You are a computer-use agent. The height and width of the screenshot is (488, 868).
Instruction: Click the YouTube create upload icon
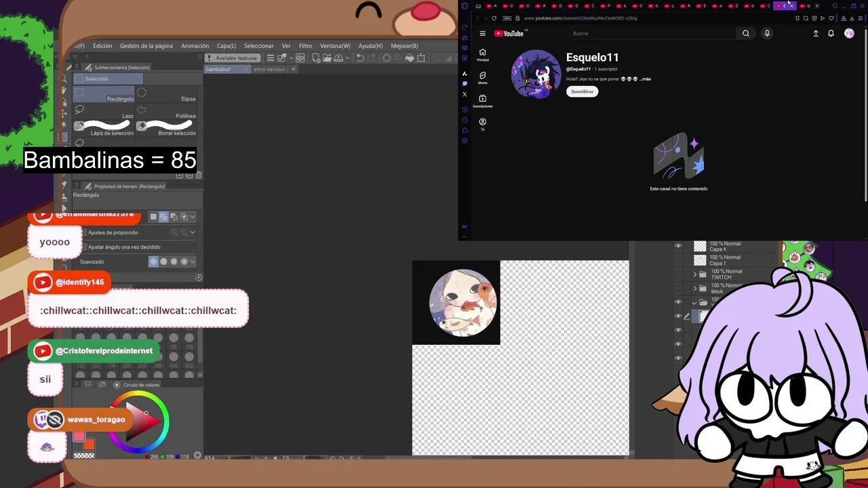(816, 33)
